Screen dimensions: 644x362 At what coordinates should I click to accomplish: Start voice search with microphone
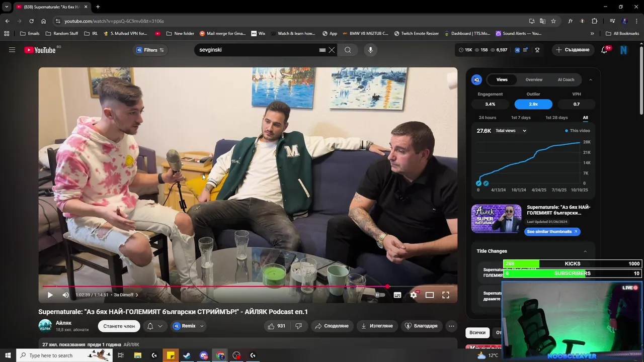370,50
